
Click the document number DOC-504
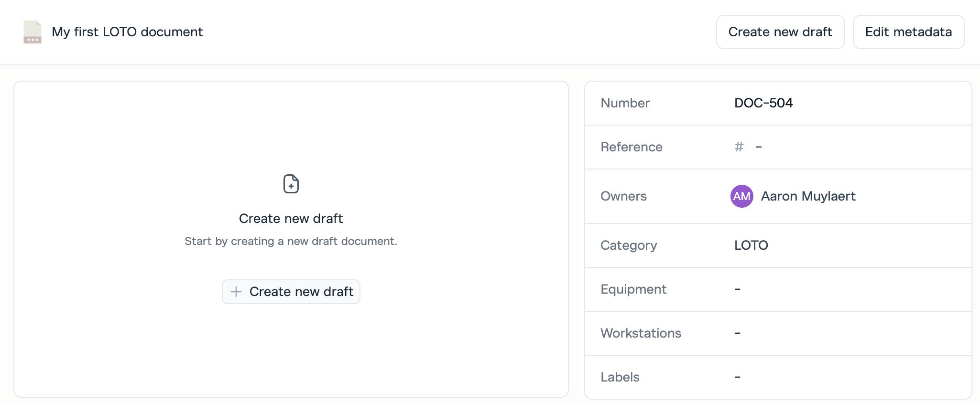[763, 103]
